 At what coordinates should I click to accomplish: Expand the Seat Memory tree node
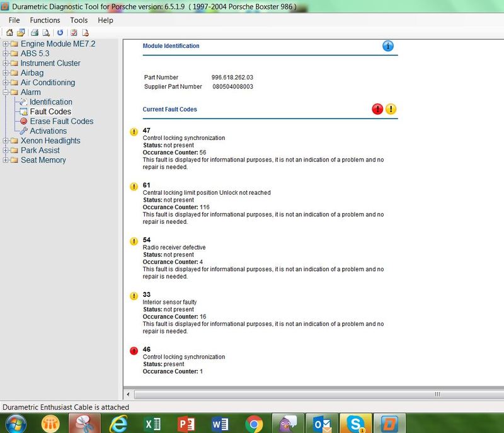(6, 160)
